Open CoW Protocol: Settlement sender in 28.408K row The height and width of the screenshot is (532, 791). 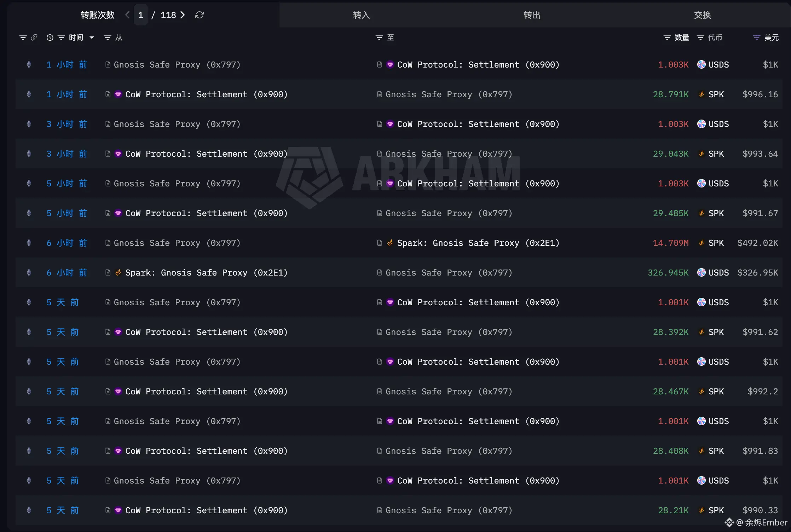coord(207,451)
